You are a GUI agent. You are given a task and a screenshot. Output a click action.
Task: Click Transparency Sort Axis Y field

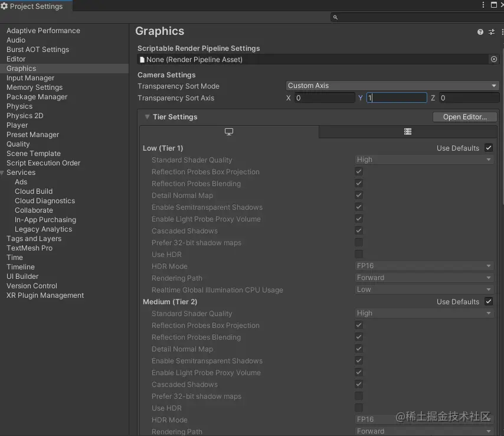pyautogui.click(x=397, y=98)
